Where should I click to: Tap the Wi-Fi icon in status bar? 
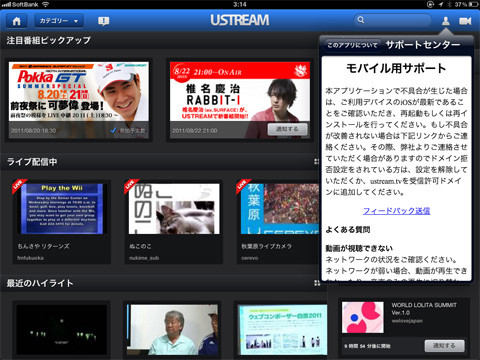tap(46, 4)
